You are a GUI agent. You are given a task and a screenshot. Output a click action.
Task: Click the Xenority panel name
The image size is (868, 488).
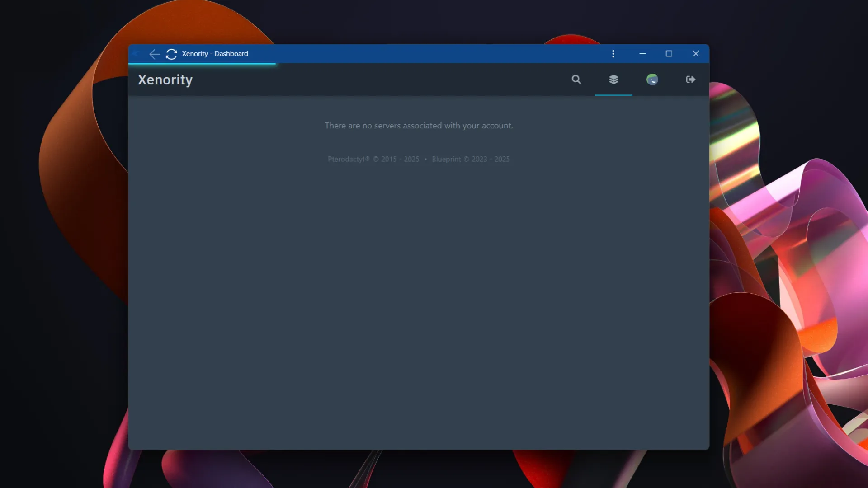(165, 80)
